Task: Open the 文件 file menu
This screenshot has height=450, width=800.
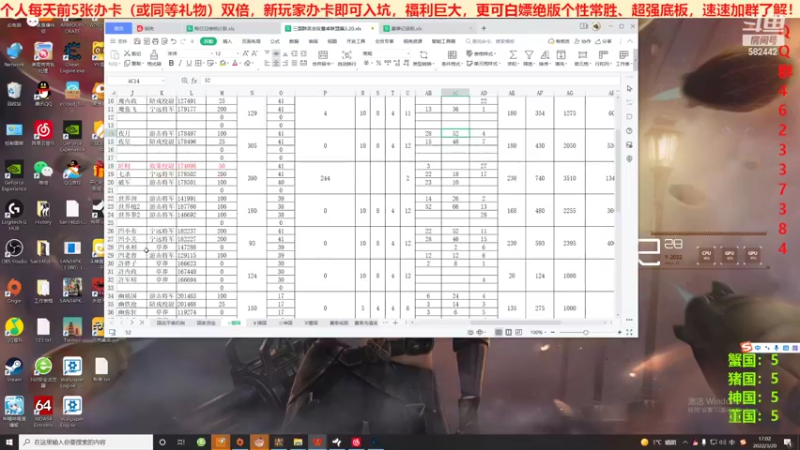Action: (x=119, y=41)
